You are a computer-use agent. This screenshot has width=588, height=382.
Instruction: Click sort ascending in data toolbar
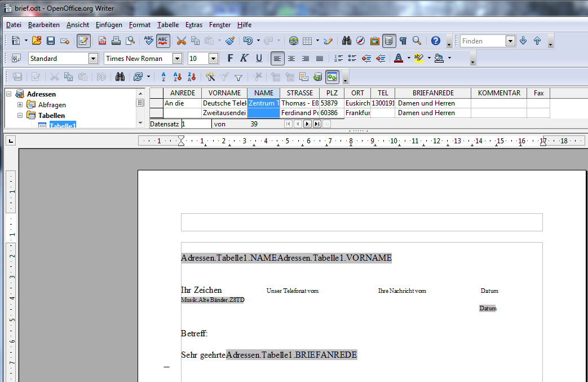coord(177,77)
